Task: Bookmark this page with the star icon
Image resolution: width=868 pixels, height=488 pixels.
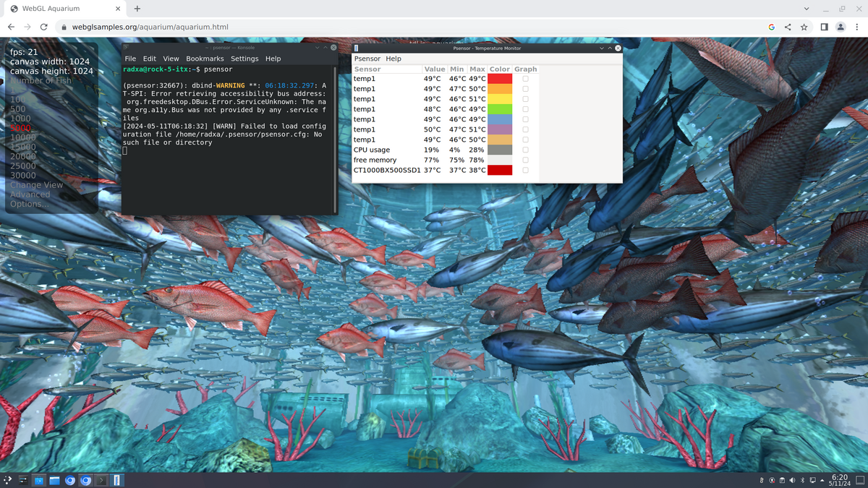Action: tap(804, 27)
